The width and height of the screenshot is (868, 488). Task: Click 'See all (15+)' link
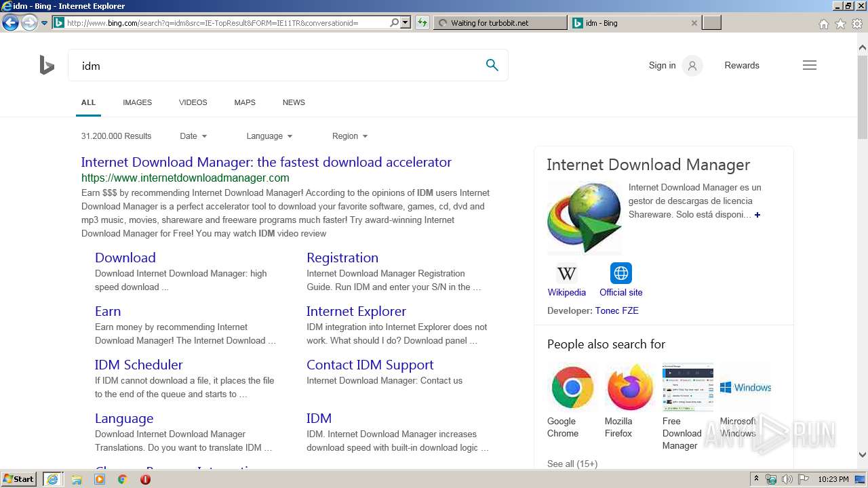point(572,464)
